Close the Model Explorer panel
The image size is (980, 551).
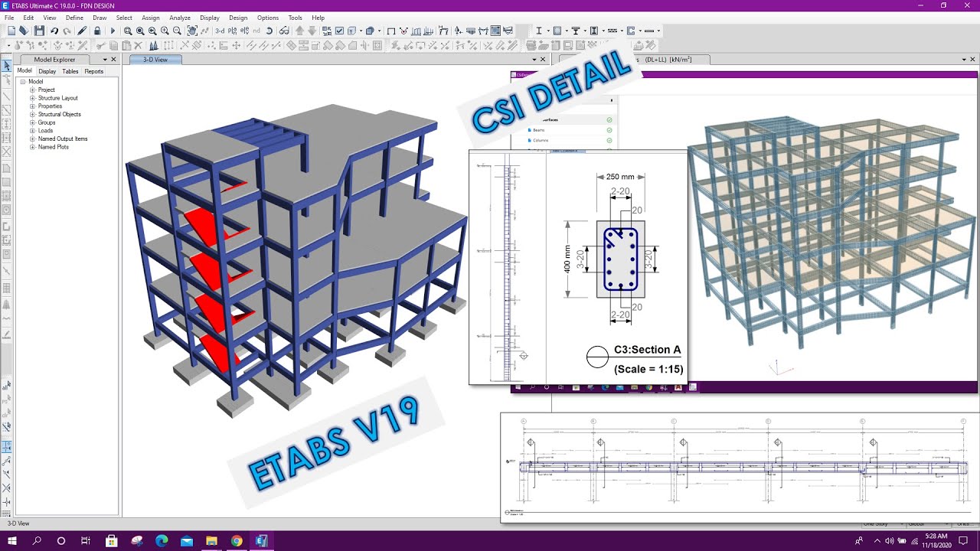coord(114,60)
